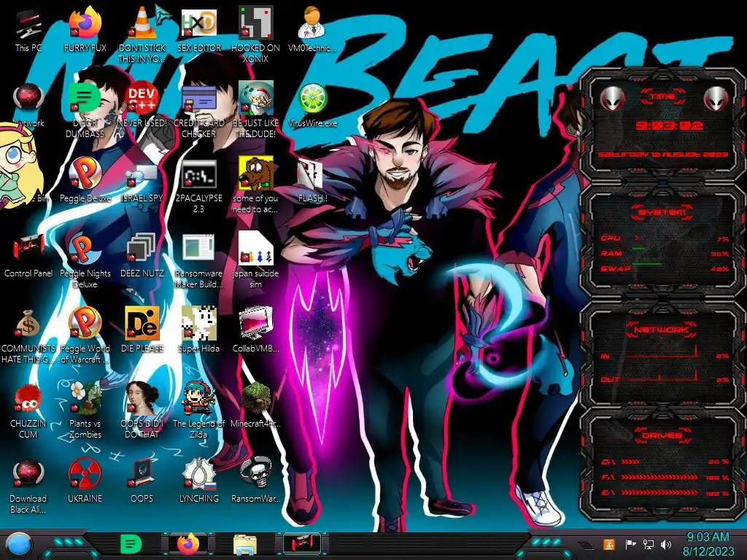The height and width of the screenshot is (560, 747).
Task: Click the orange Java tray icon
Action: [x=608, y=544]
